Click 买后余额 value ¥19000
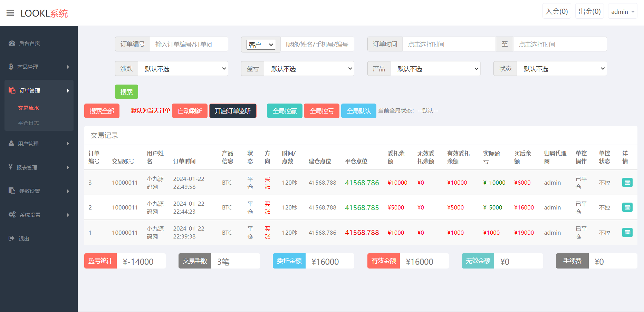 [524, 233]
